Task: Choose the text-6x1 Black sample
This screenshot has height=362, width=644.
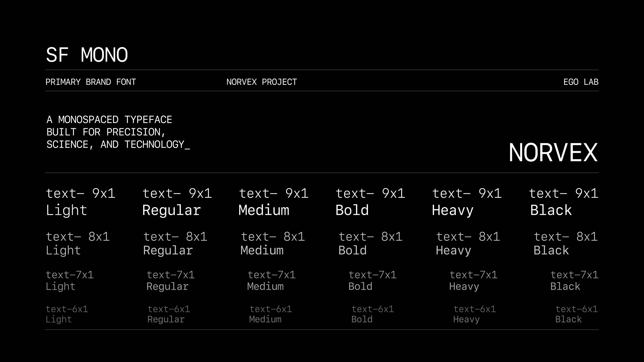Action: (x=577, y=314)
